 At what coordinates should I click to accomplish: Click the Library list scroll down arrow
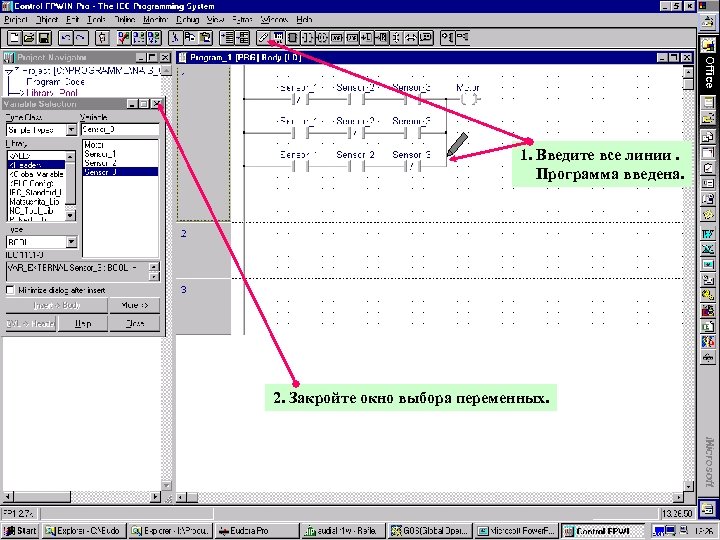70,215
